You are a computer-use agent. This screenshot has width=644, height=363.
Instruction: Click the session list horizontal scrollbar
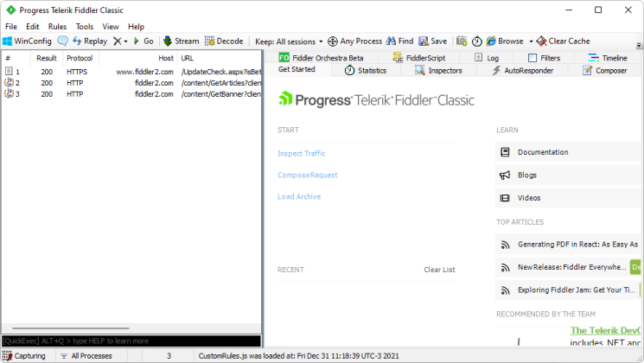coord(71,328)
